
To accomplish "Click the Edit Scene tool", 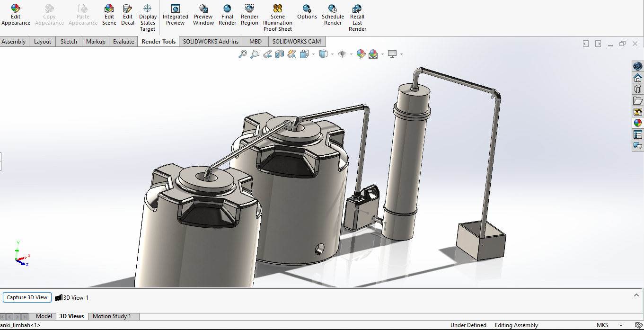I will [x=109, y=15].
